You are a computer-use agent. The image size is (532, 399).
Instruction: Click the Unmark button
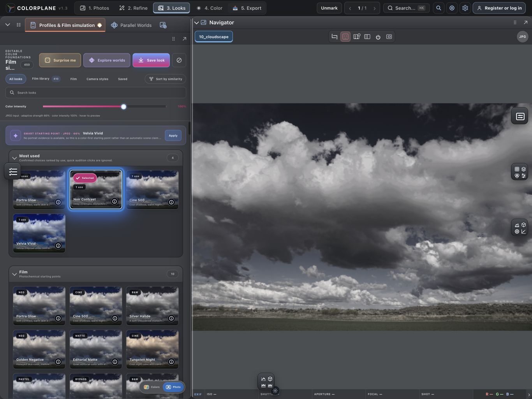coord(329,8)
